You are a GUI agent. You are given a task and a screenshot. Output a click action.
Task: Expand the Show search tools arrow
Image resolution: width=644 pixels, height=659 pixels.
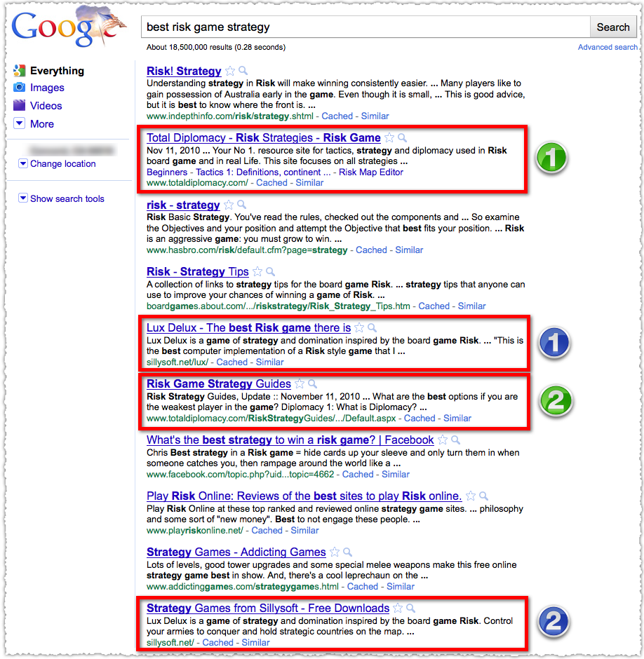point(23,198)
